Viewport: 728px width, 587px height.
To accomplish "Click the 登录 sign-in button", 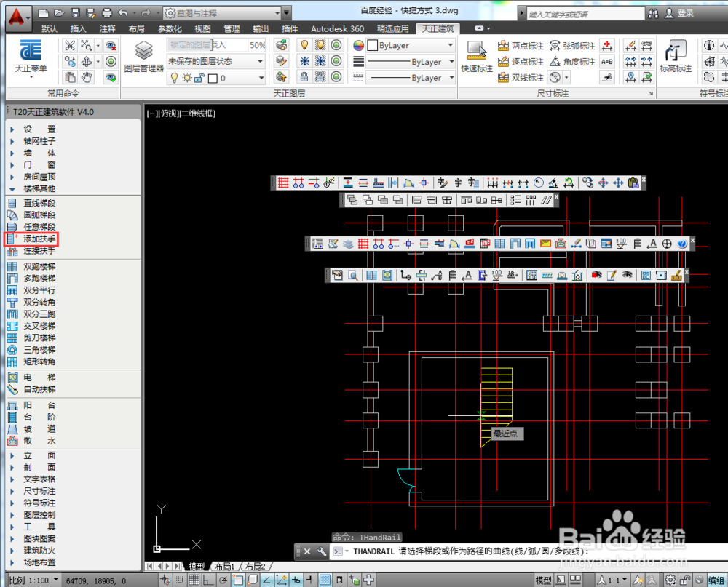I will (x=679, y=13).
